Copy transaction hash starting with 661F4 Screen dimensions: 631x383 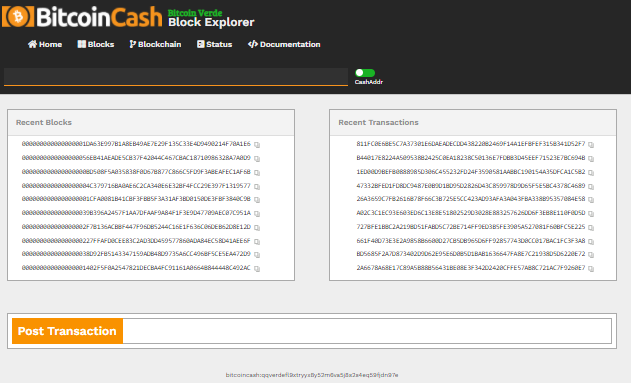pyautogui.click(x=591, y=242)
